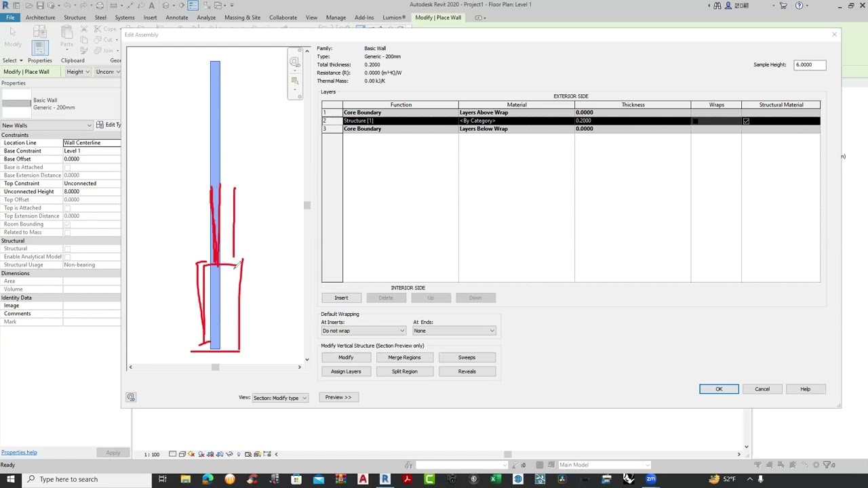Viewport: 868px width, 488px height.
Task: Open Zoom app from the taskbar
Action: pos(651,479)
